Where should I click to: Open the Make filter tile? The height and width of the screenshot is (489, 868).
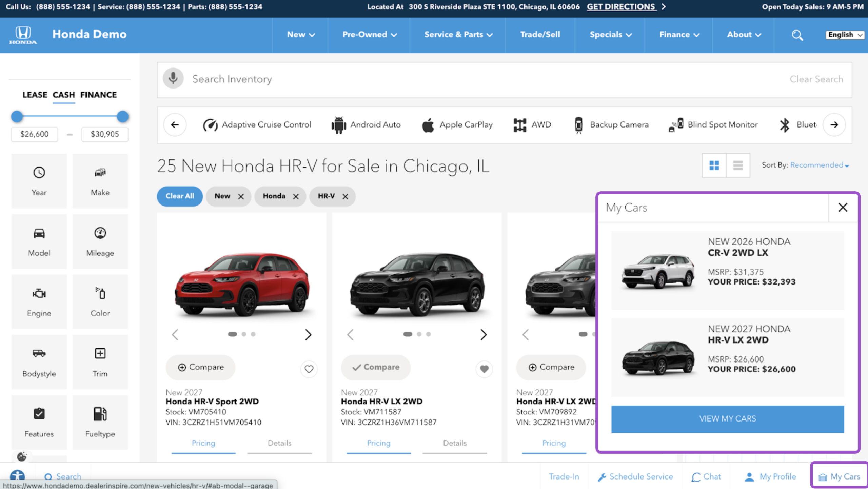(100, 181)
